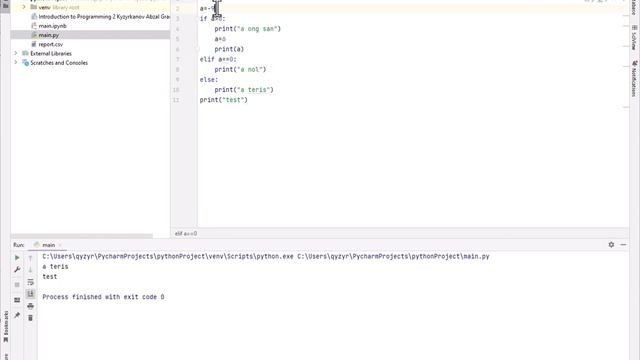Expand Scratches and Consoles node
640x360 pixels.
pos(16,62)
